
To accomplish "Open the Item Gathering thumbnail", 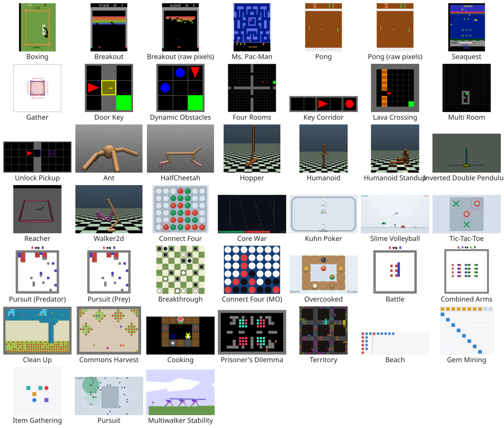I will click(x=37, y=391).
